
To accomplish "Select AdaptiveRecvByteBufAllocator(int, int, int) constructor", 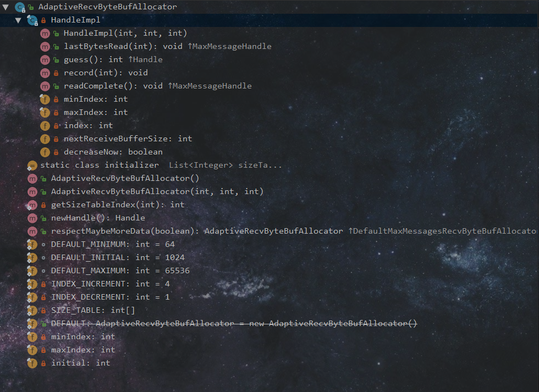I will (x=157, y=192).
